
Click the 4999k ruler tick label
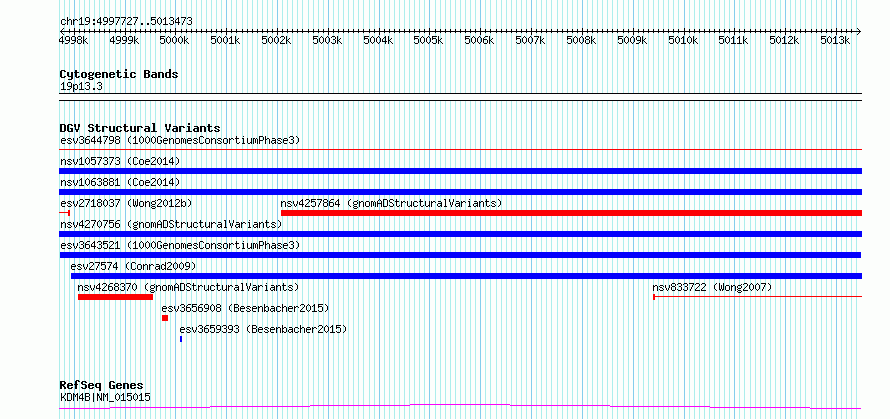pyautogui.click(x=124, y=41)
